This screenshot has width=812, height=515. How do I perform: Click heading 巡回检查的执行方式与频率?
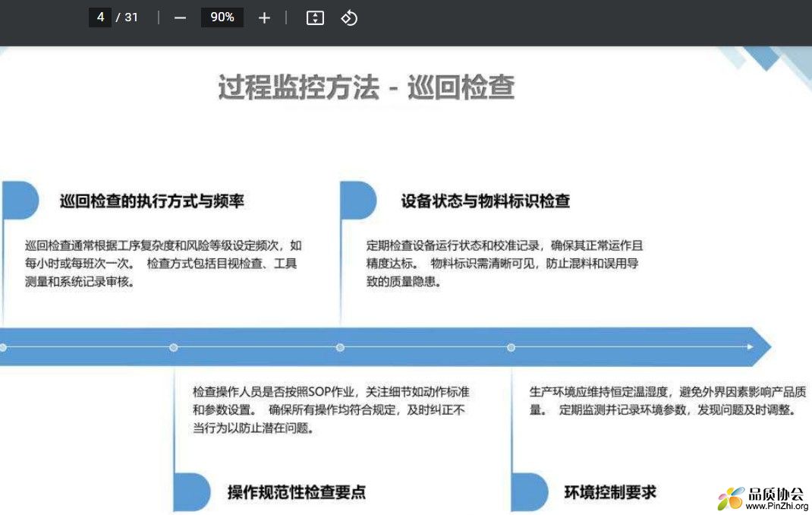(x=152, y=201)
